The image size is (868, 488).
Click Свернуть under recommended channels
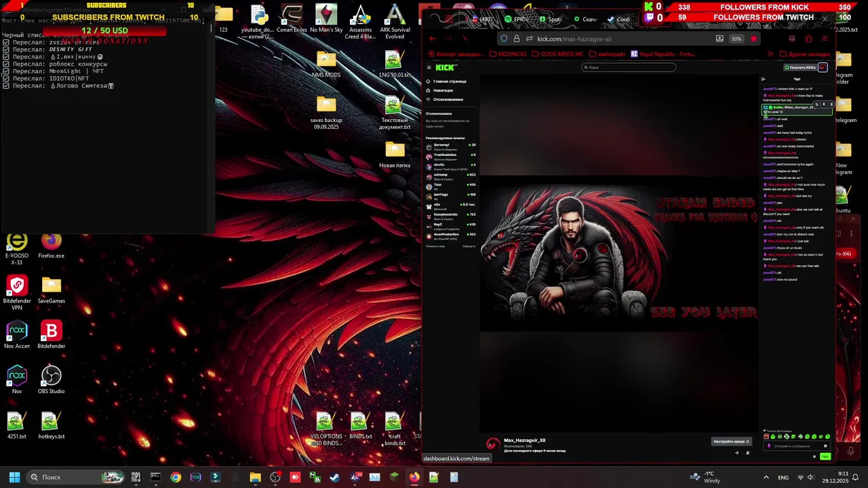click(x=469, y=246)
